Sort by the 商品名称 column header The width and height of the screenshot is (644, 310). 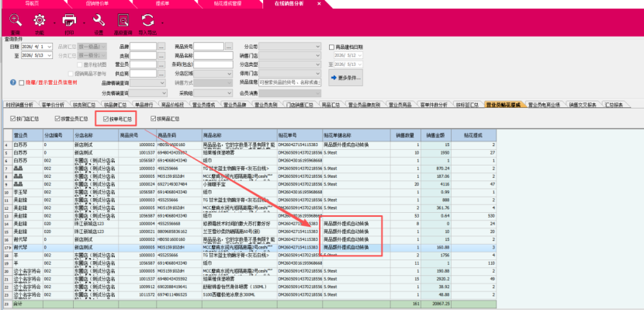[240, 135]
